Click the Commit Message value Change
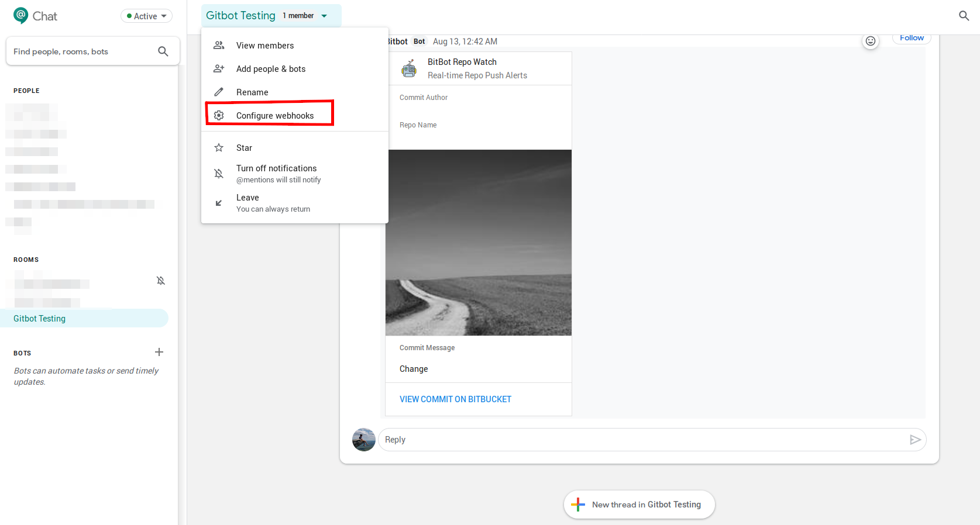Viewport: 980px width, 525px height. (414, 369)
